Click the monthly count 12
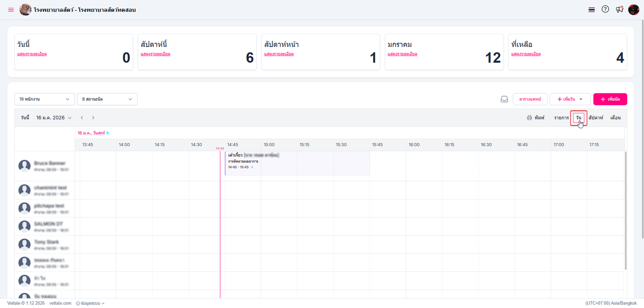Image resolution: width=644 pixels, height=308 pixels. coord(493,58)
